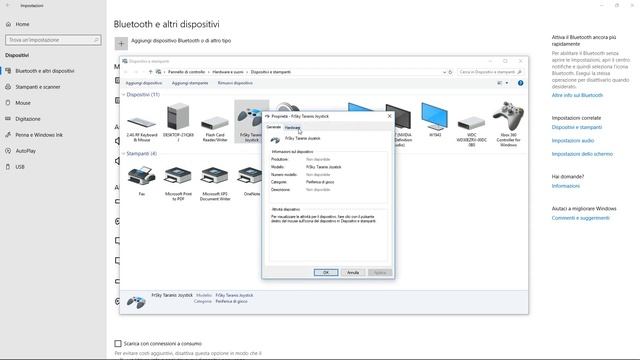This screenshot has width=640, height=360.
Task: Click Hardware e suoni breadcrumb
Action: coord(228,72)
